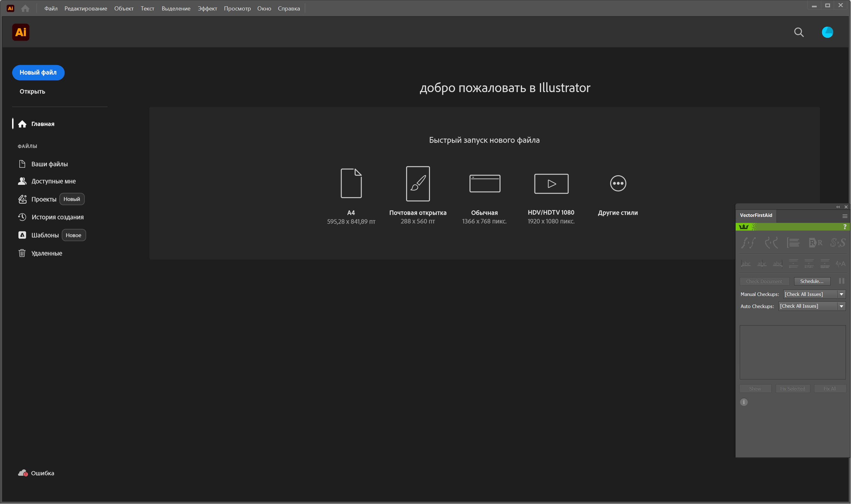Open the user account avatar

[x=827, y=32]
